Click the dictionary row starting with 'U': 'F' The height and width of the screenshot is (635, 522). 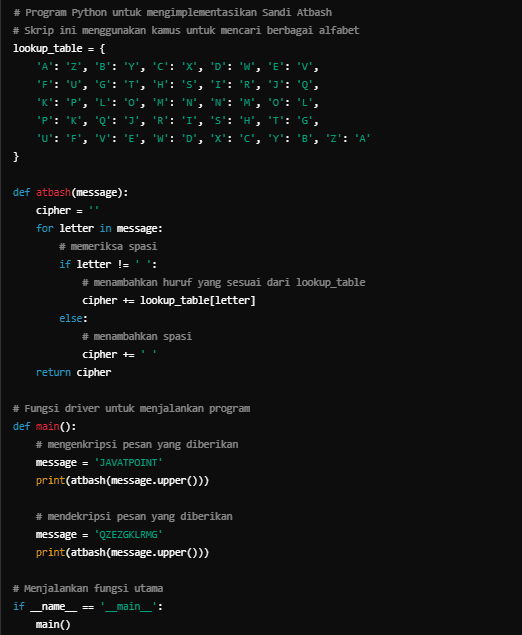click(x=203, y=139)
